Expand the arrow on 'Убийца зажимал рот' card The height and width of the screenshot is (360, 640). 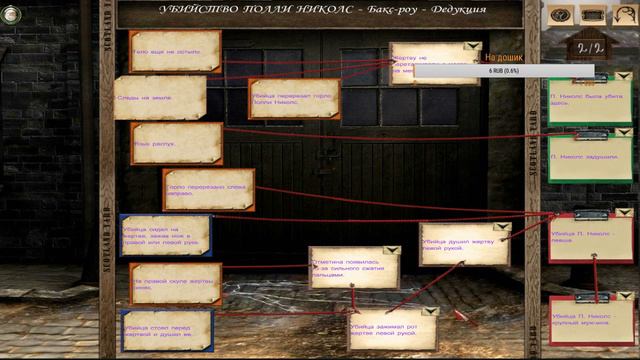[x=430, y=312]
